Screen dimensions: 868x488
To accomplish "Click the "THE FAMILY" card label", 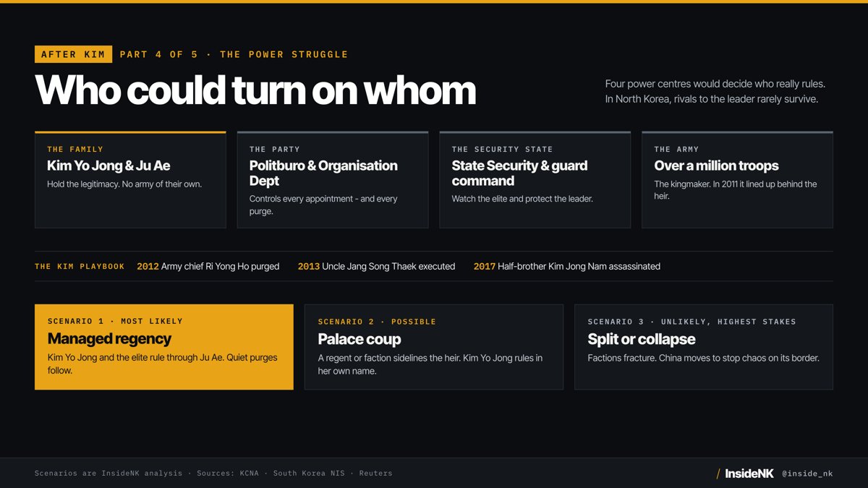I will coord(75,149).
